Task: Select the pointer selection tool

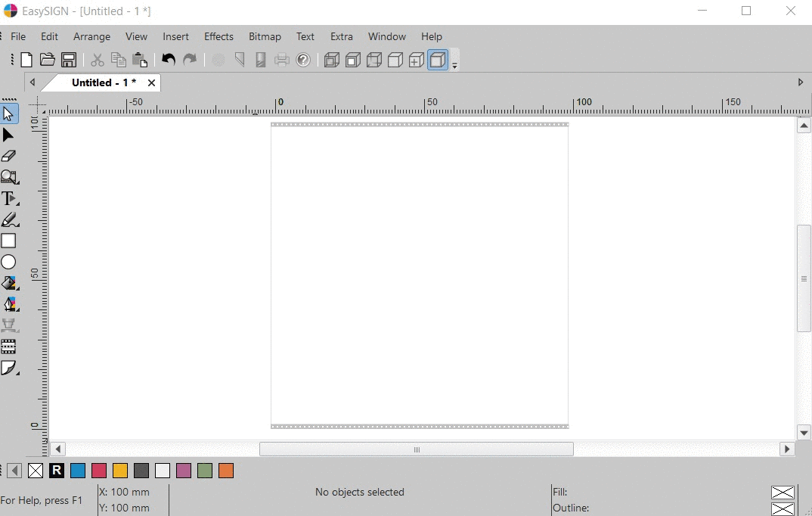Action: pyautogui.click(x=9, y=113)
